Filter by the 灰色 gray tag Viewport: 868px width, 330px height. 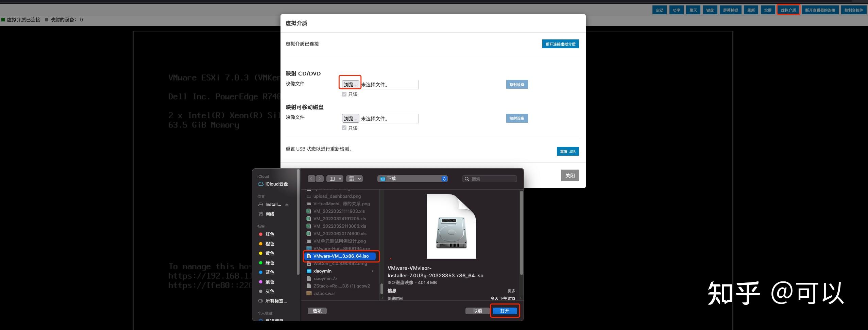[267, 292]
